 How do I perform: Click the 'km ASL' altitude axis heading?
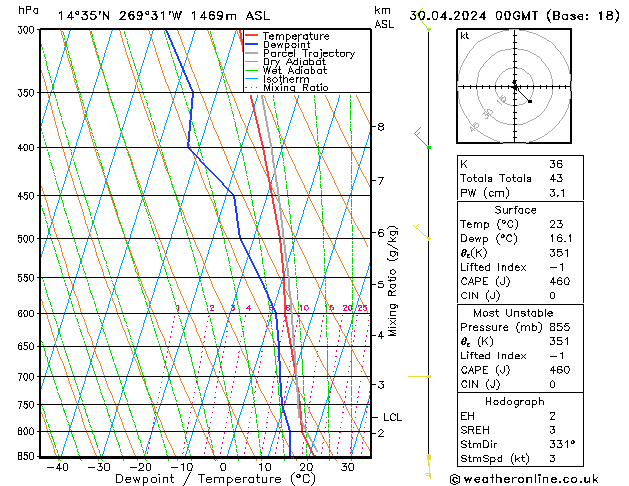pos(384,17)
